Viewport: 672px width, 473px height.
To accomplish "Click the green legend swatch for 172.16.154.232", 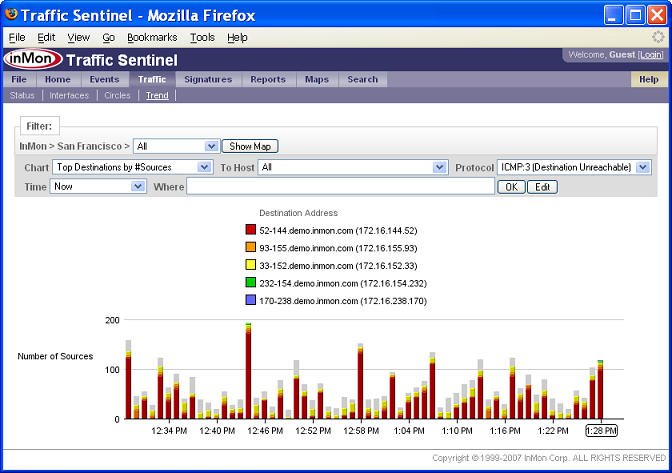I will click(x=251, y=282).
